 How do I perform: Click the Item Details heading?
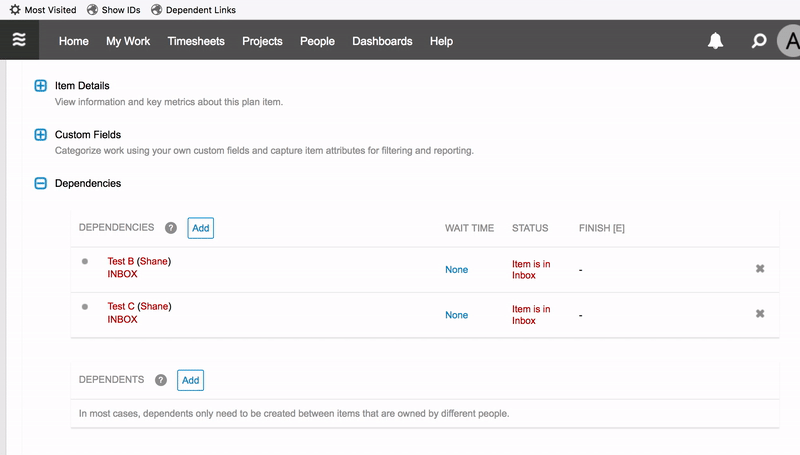[x=82, y=86]
